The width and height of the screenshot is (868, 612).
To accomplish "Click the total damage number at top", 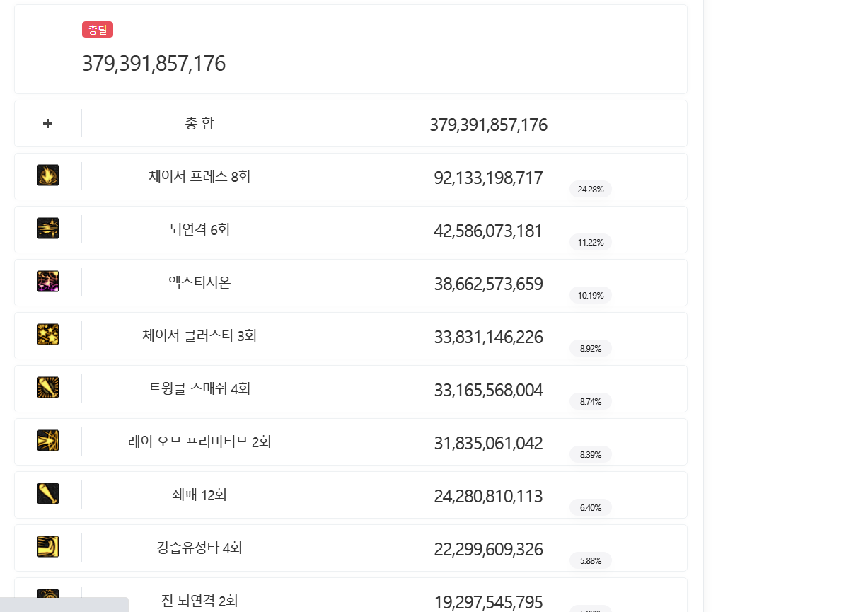I will coord(154,64).
